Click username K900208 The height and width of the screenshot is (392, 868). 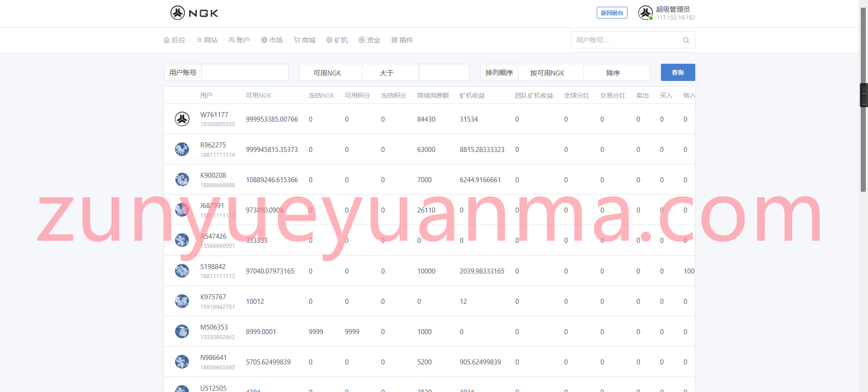point(213,175)
